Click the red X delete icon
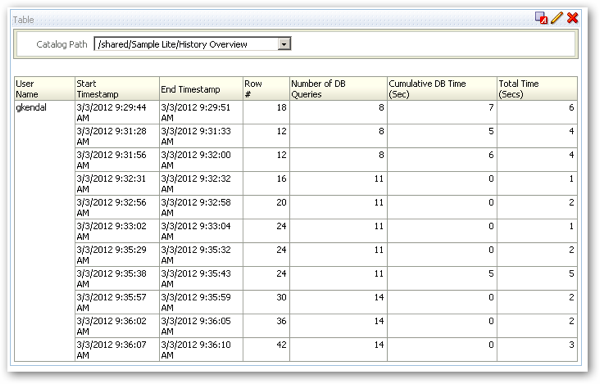 tap(572, 18)
